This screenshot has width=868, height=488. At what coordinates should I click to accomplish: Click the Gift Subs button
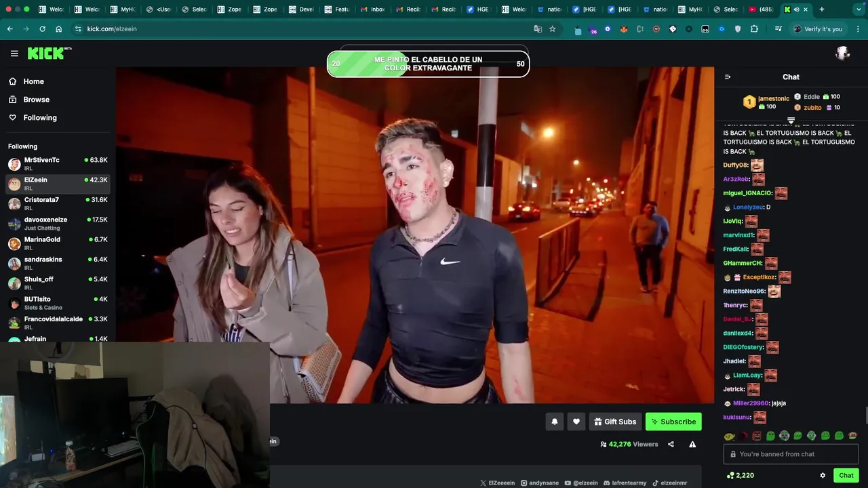point(615,422)
